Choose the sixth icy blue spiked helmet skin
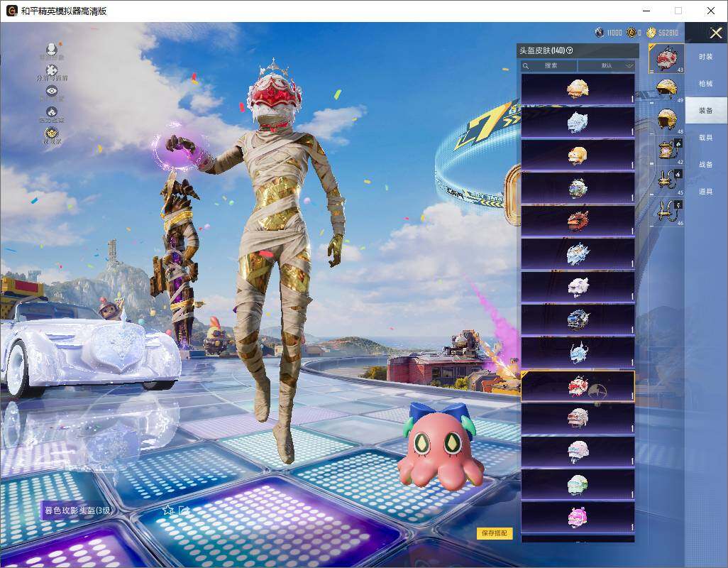This screenshot has height=568, width=728. click(578, 254)
